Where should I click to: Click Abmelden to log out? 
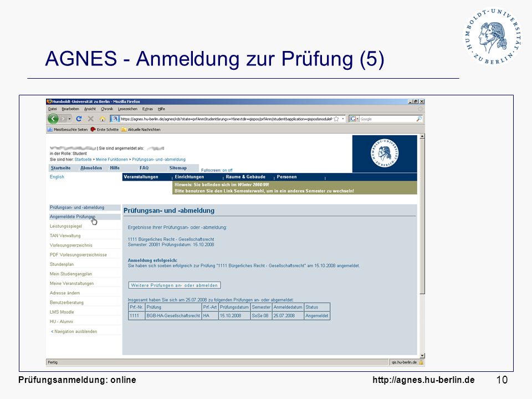coord(91,168)
